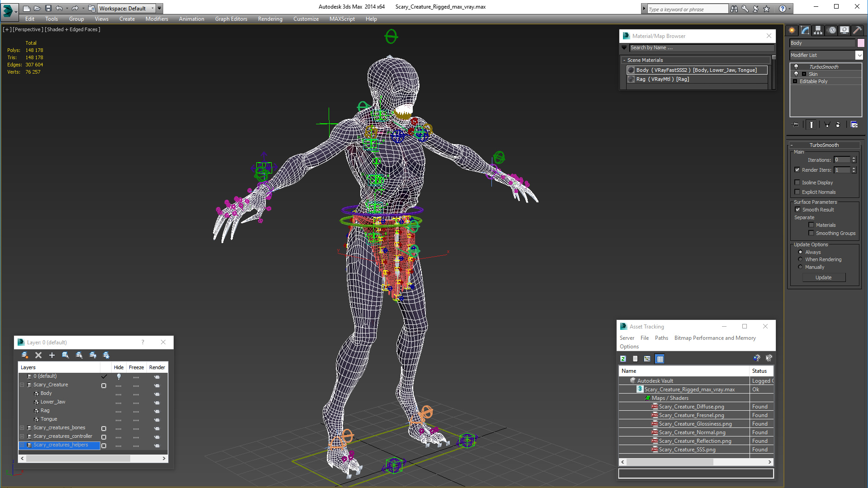Viewport: 868px width, 488px height.
Task: Sort Asset Tracking by Status column
Action: tap(761, 371)
